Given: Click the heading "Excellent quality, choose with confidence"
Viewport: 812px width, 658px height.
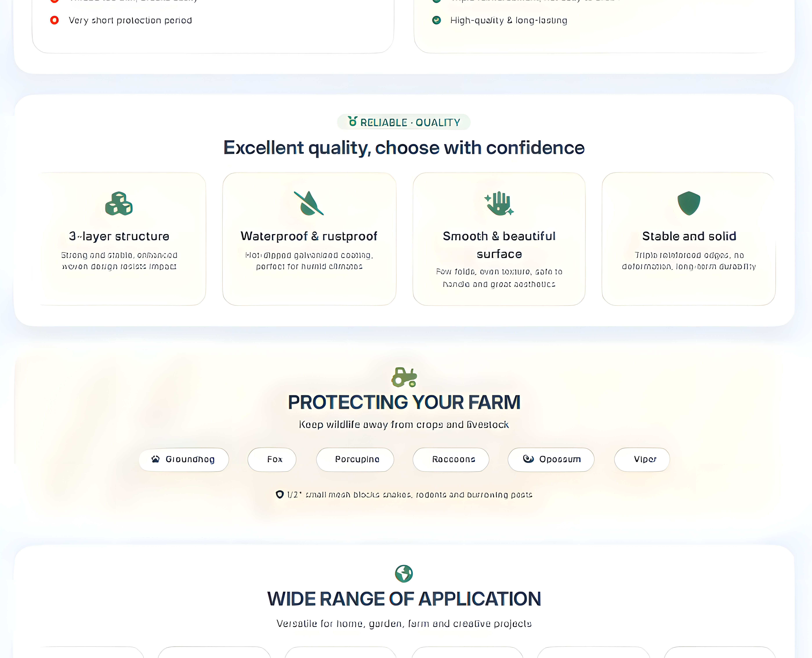Looking at the screenshot, I should point(404,148).
